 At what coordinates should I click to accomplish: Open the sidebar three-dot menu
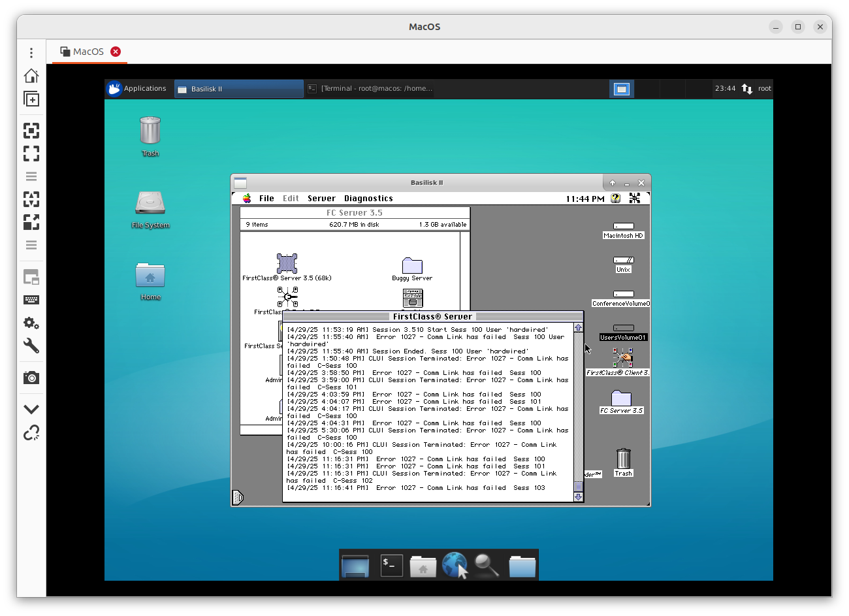coord(31,52)
